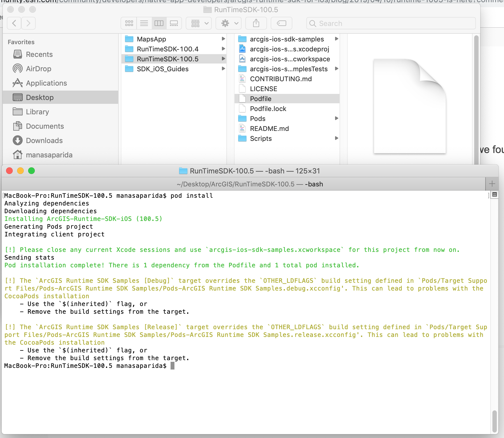The width and height of the screenshot is (504, 438).
Task: Click the Applications sidebar icon
Action: (x=18, y=83)
